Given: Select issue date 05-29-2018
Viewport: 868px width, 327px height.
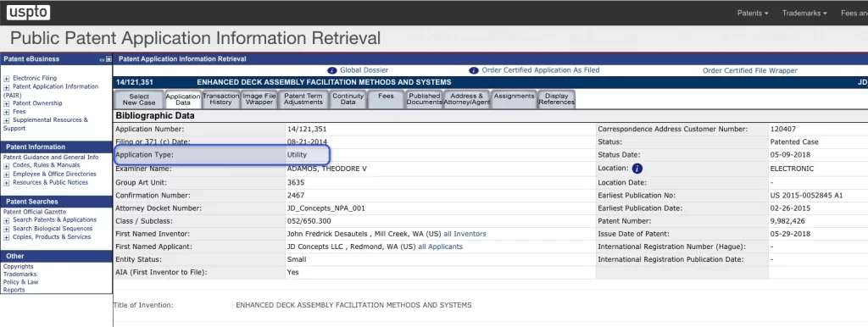Looking at the screenshot, I should tap(790, 234).
